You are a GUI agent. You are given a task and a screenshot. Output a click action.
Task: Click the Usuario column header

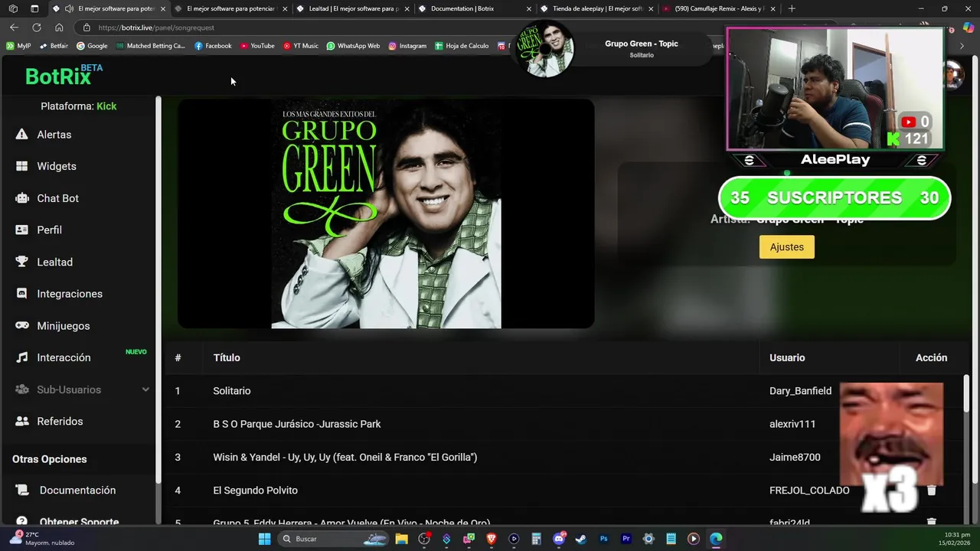tap(787, 357)
